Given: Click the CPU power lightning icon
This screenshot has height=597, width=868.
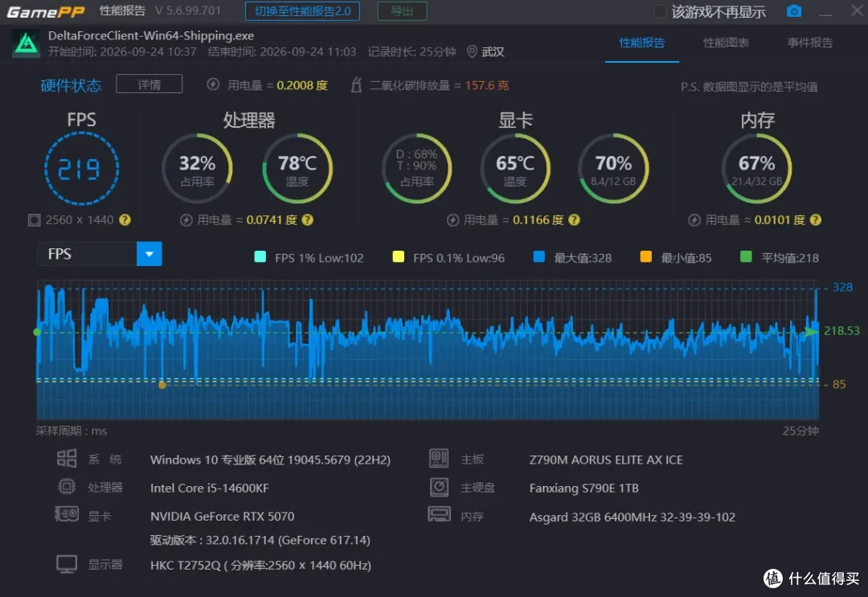Looking at the screenshot, I should 186,220.
